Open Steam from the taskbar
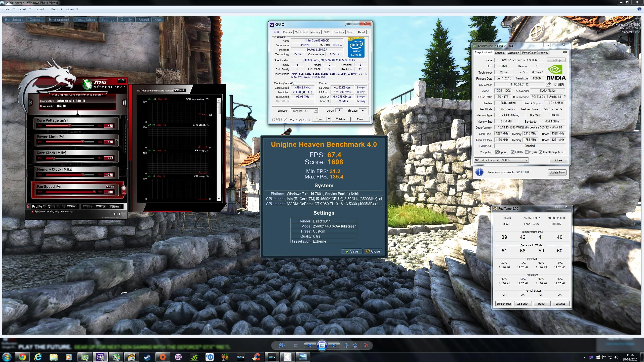644x362 pixels. point(147,357)
